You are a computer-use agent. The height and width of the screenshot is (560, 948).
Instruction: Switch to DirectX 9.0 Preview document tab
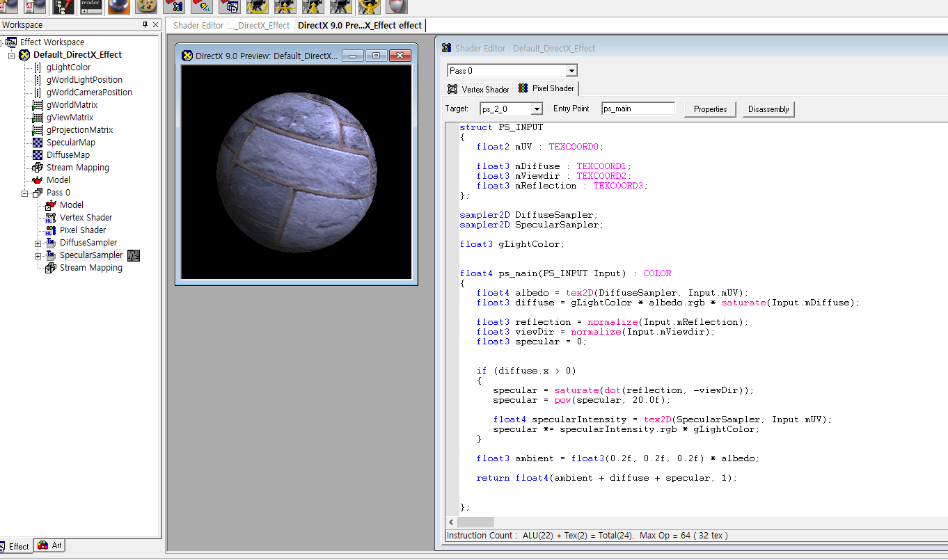pos(360,25)
